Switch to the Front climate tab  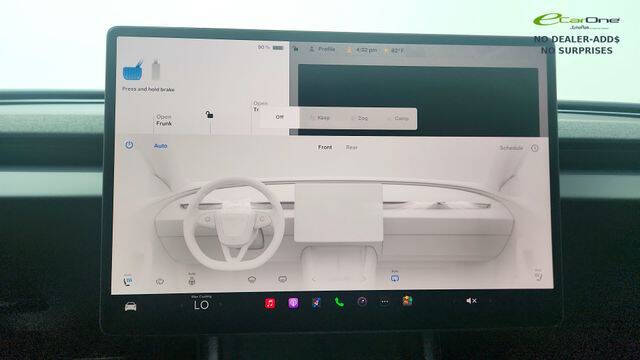point(325,147)
